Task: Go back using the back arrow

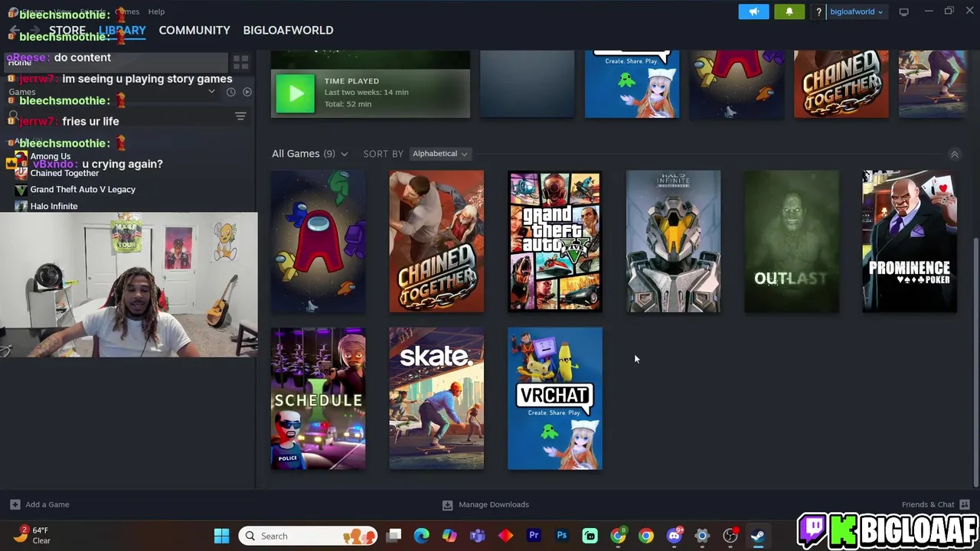Action: coord(14,31)
